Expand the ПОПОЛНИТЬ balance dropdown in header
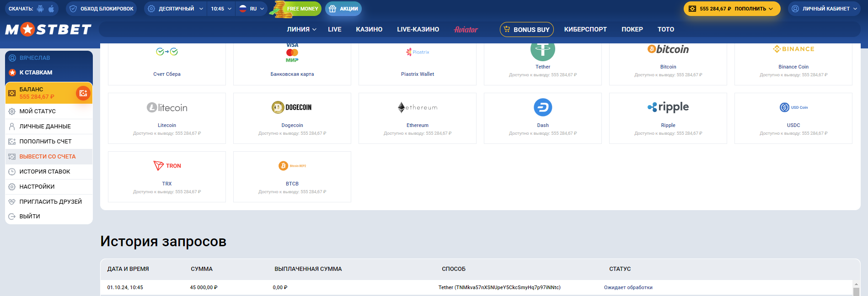 click(754, 9)
